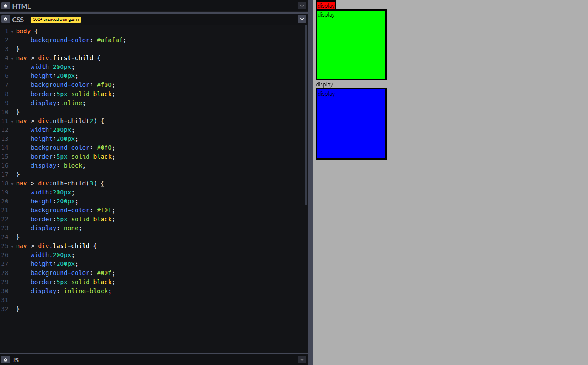Fold the nav > div:first-child rule

pos(12,58)
